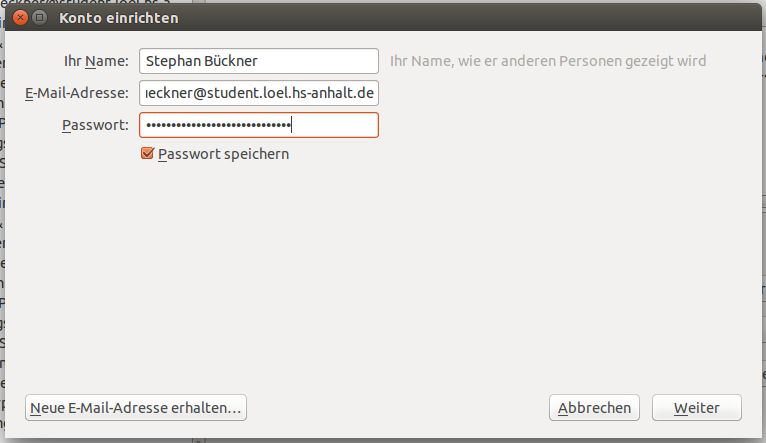Viewport: 766px width, 443px height.
Task: Click into the E-Mail-Adresse input field
Action: 258,93
